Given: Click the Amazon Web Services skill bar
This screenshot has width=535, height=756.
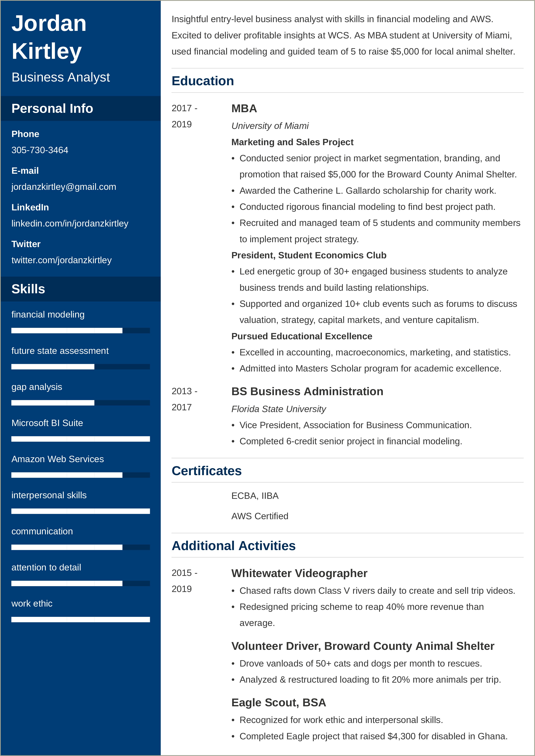Looking at the screenshot, I should (x=75, y=475).
